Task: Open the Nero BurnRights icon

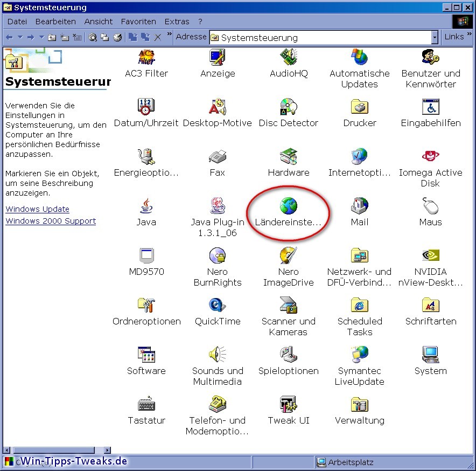Action: (x=218, y=255)
